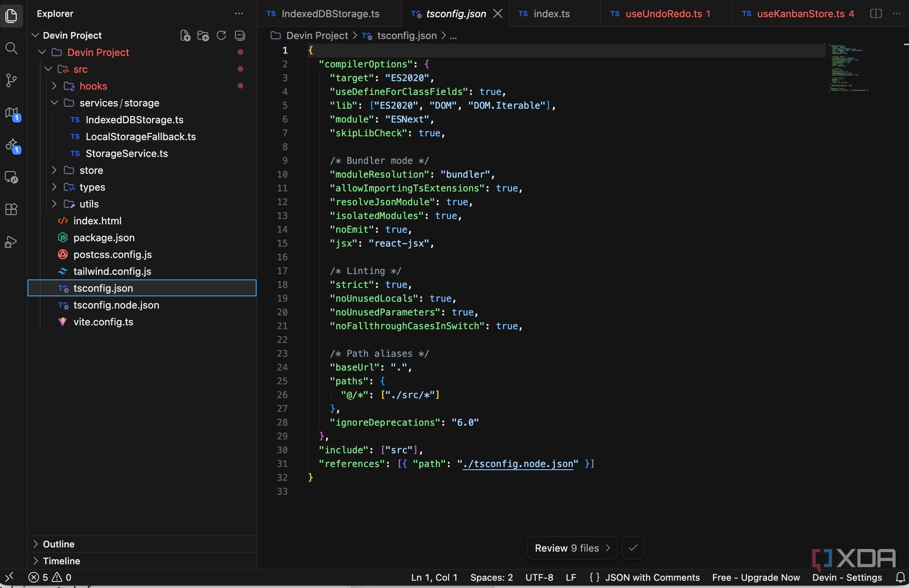Image resolution: width=909 pixels, height=588 pixels.
Task: Open the Search view in activity bar
Action: pyautogui.click(x=11, y=48)
